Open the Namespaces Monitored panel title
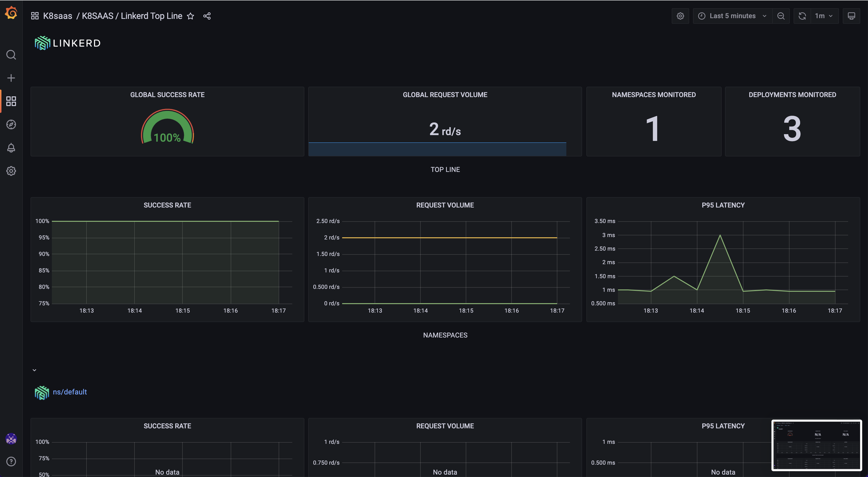 [x=654, y=95]
